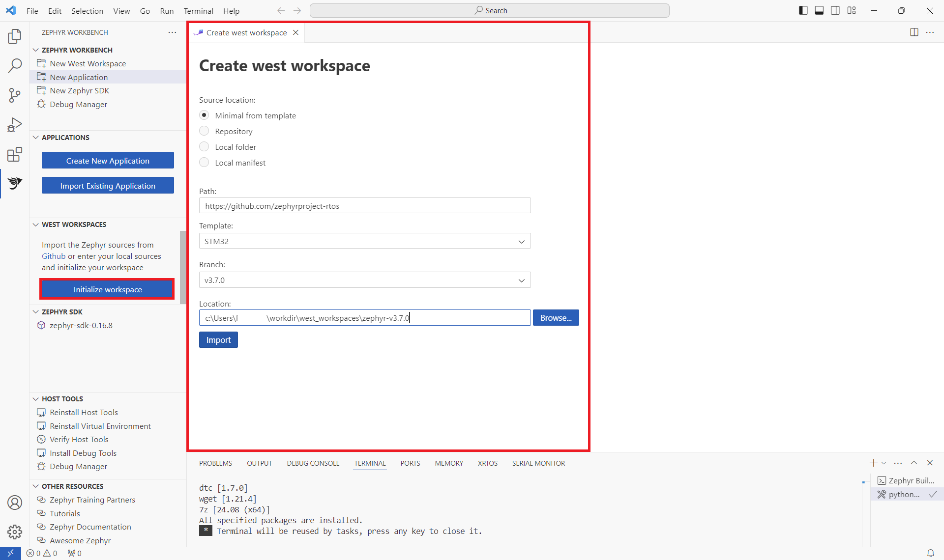Click the Initialize workspace button
944x560 pixels.
(x=107, y=289)
